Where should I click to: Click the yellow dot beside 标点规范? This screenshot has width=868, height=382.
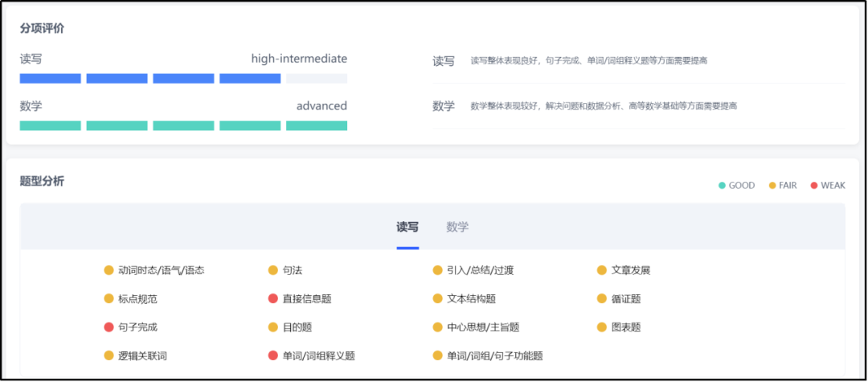point(108,299)
